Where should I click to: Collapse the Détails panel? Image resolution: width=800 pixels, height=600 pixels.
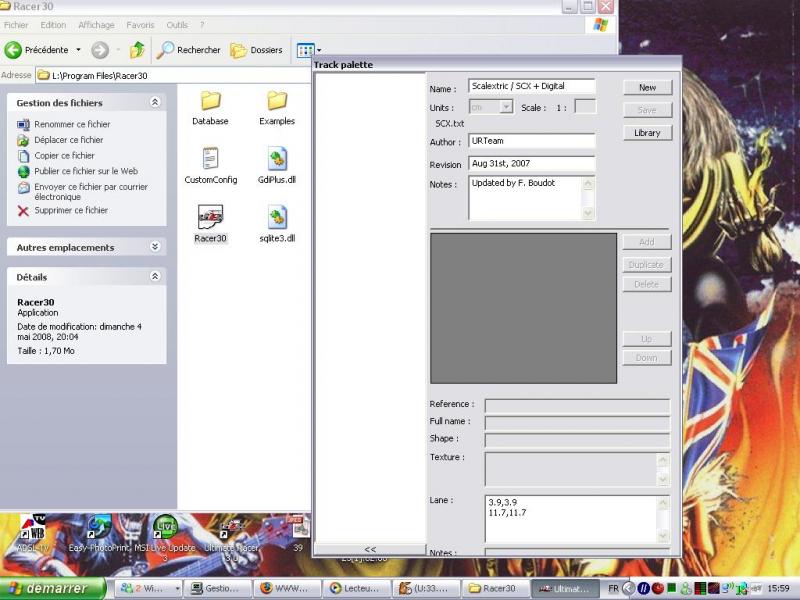tap(155, 277)
